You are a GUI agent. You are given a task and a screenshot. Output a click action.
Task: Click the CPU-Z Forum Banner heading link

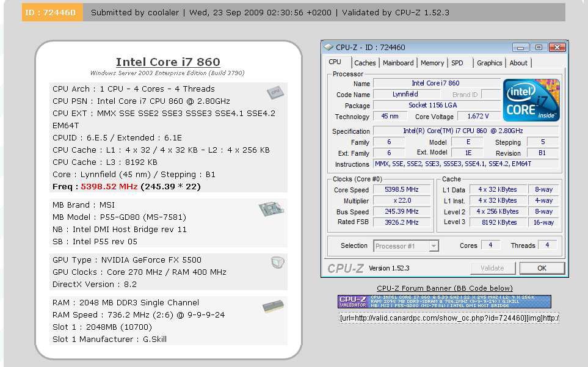pos(445,288)
